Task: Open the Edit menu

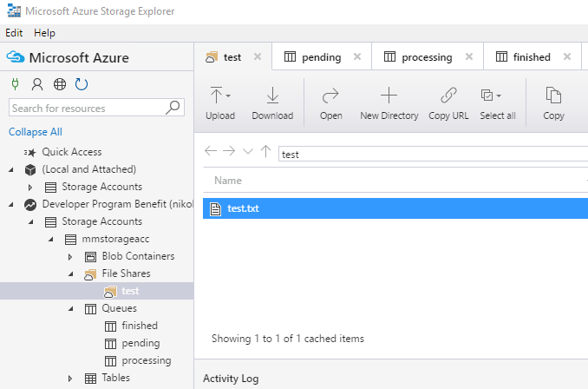Action: click(14, 33)
